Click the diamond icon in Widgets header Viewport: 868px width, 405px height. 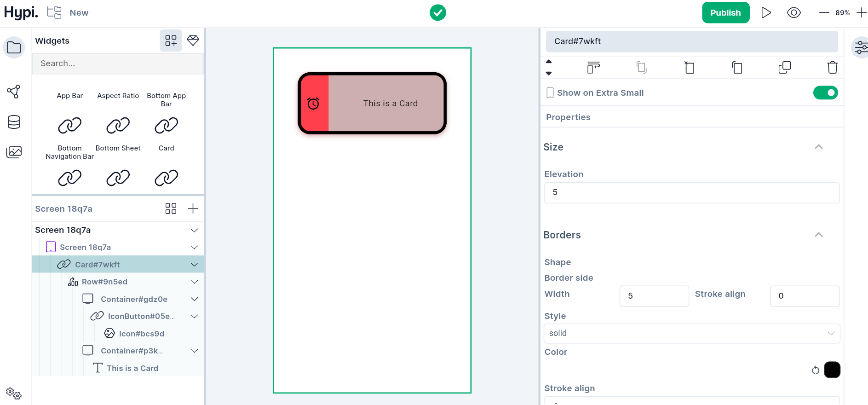[193, 40]
